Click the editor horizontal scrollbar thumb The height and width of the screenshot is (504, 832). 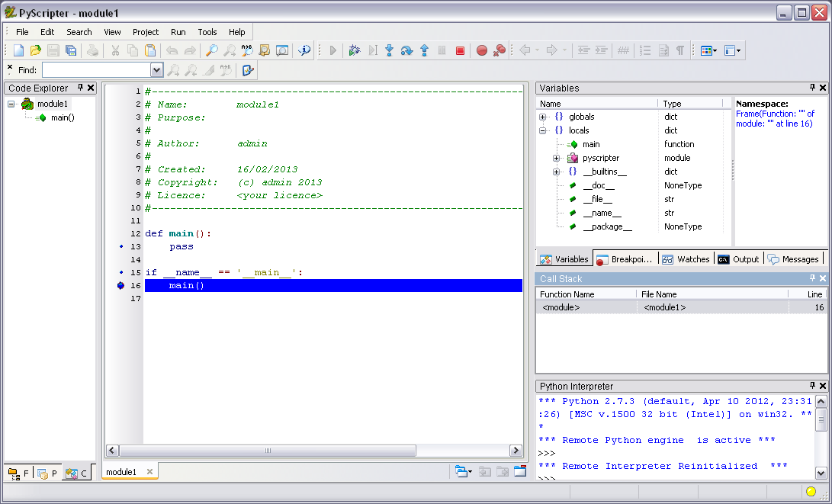(x=268, y=451)
